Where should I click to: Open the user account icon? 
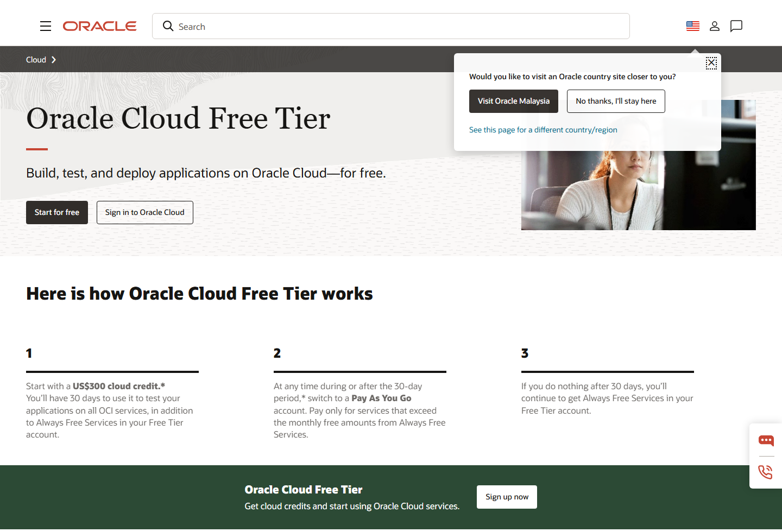[x=715, y=26]
